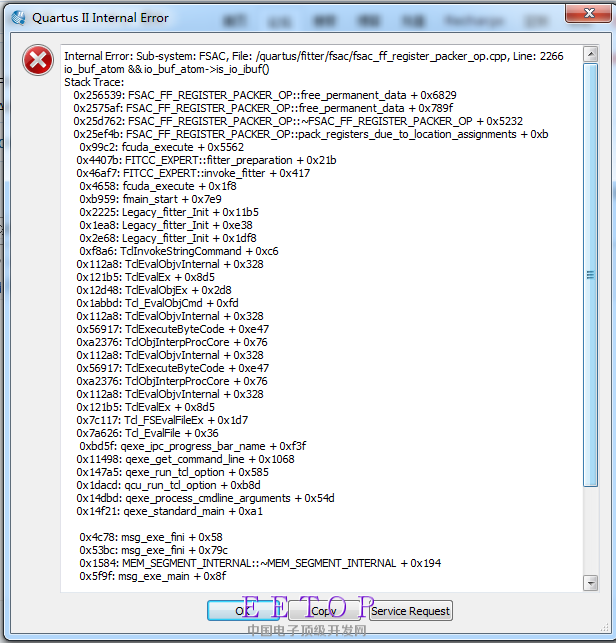
Task: Select the '0x99c2: fcuda_execute + 0x5562' line
Action: (x=162, y=147)
